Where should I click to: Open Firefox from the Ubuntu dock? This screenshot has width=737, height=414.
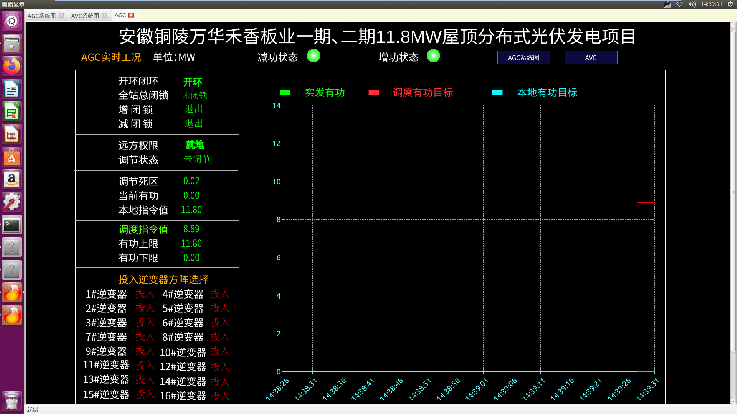coord(12,66)
